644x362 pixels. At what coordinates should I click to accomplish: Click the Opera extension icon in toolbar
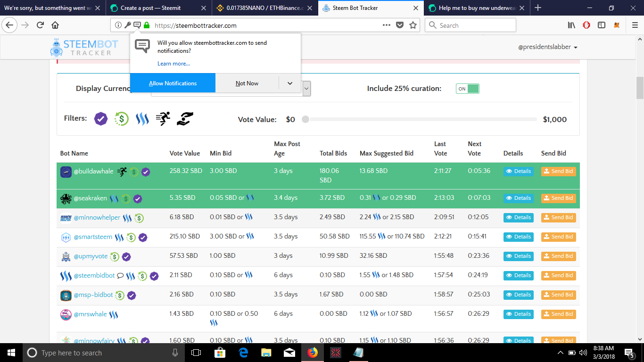pos(586,25)
